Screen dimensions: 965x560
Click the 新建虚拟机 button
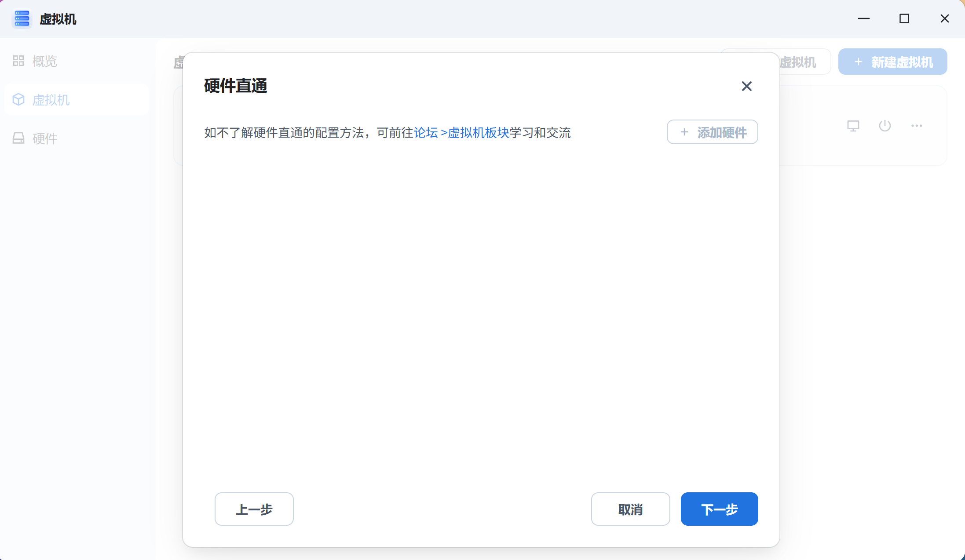[x=893, y=62]
